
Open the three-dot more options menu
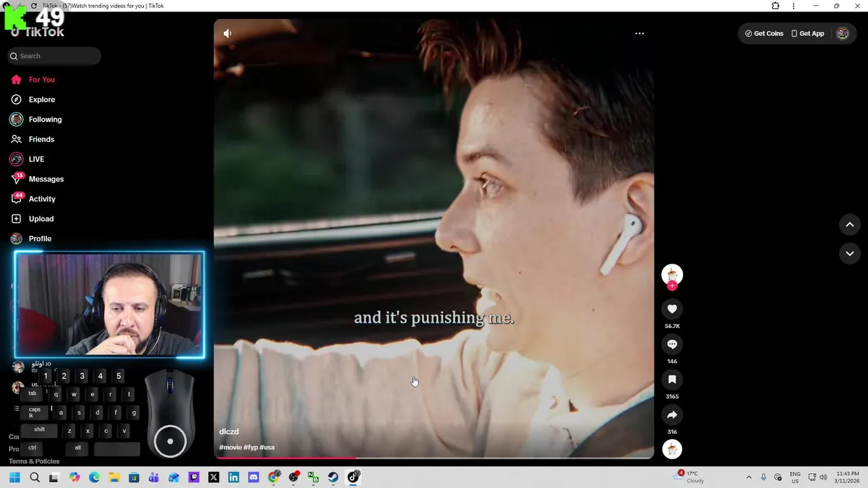[x=639, y=33]
